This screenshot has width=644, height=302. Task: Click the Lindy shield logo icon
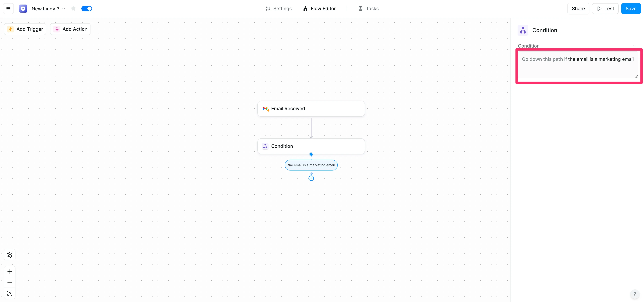[23, 9]
